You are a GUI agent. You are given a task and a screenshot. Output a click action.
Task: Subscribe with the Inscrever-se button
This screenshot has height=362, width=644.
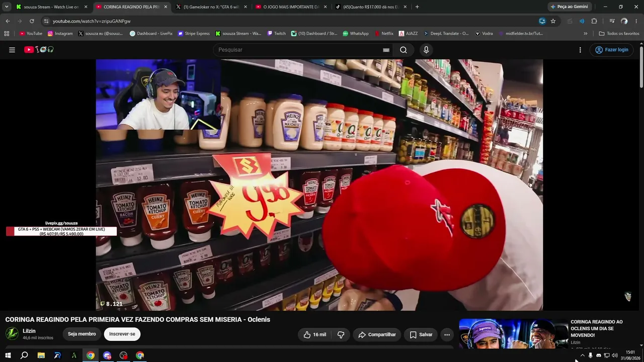click(x=122, y=334)
